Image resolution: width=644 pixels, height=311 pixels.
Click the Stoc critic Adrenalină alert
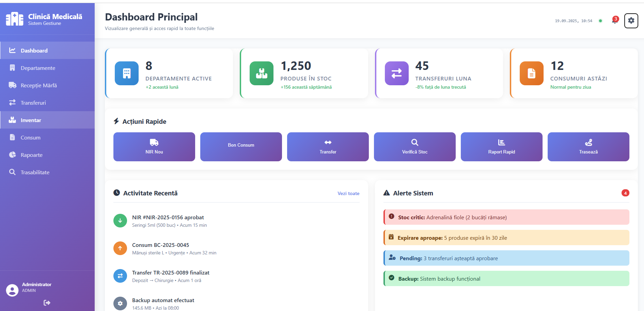(506, 217)
